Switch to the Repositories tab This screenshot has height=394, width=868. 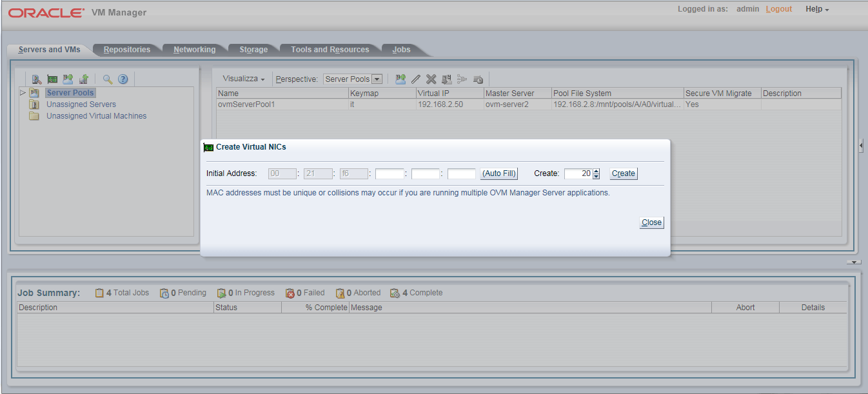pyautogui.click(x=127, y=50)
